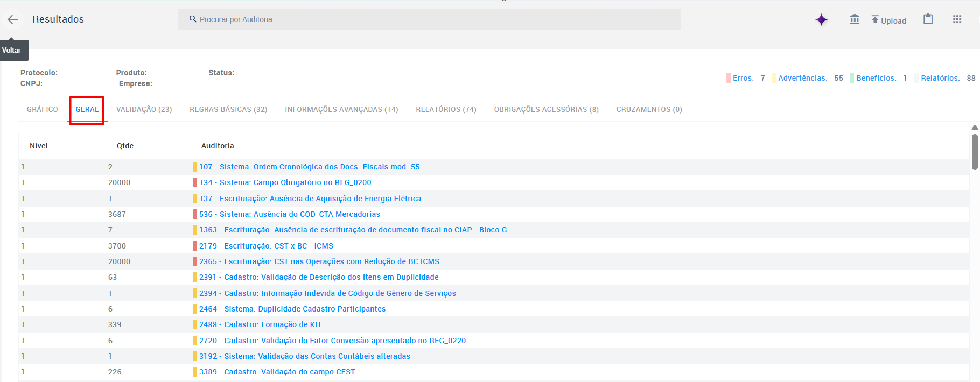
Task: Click quantity 3687 cell
Action: [x=117, y=214]
